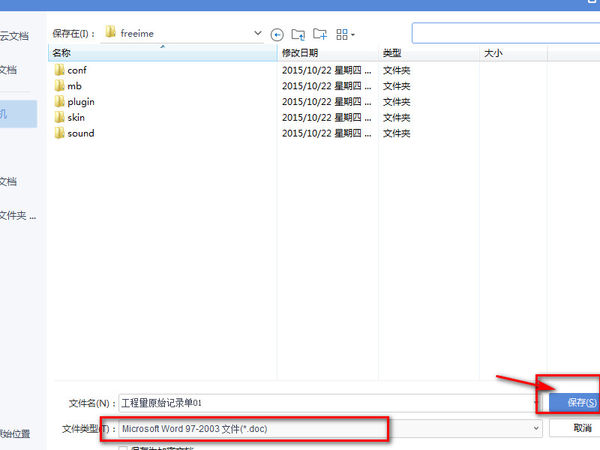The image size is (600, 450).
Task: Sort by 类型 column header
Action: coord(429,53)
